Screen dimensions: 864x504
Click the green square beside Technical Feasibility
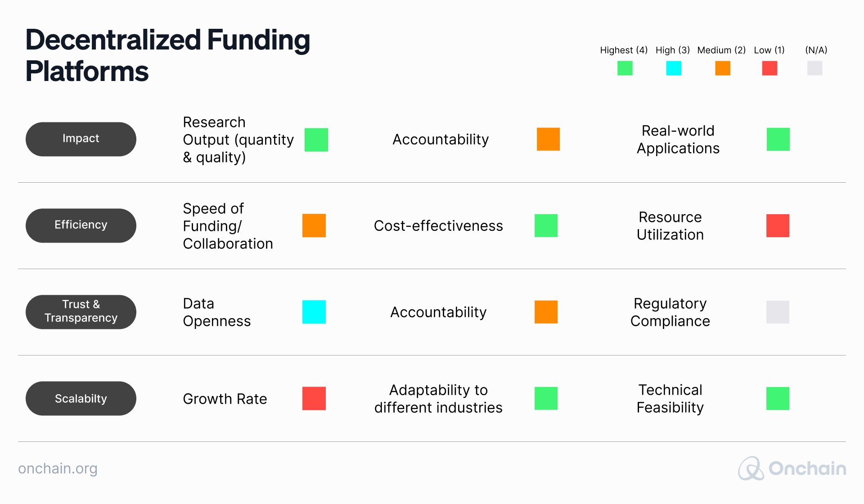point(778,398)
